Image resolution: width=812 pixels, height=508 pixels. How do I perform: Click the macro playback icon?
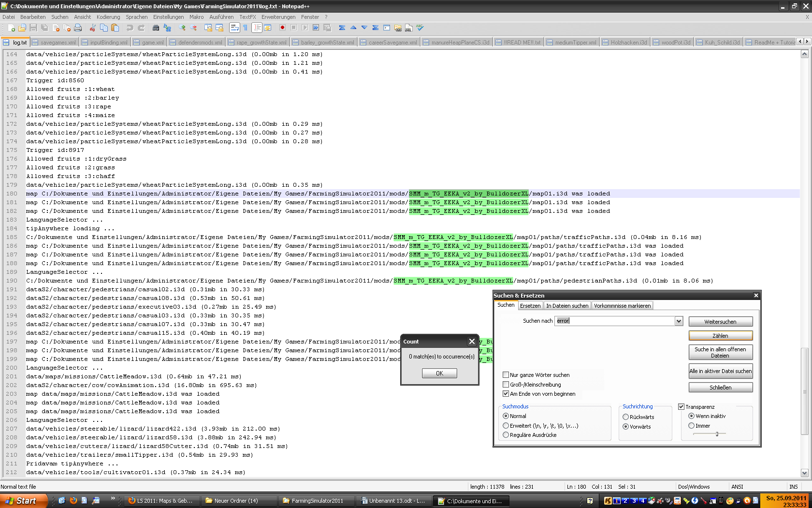pyautogui.click(x=304, y=28)
